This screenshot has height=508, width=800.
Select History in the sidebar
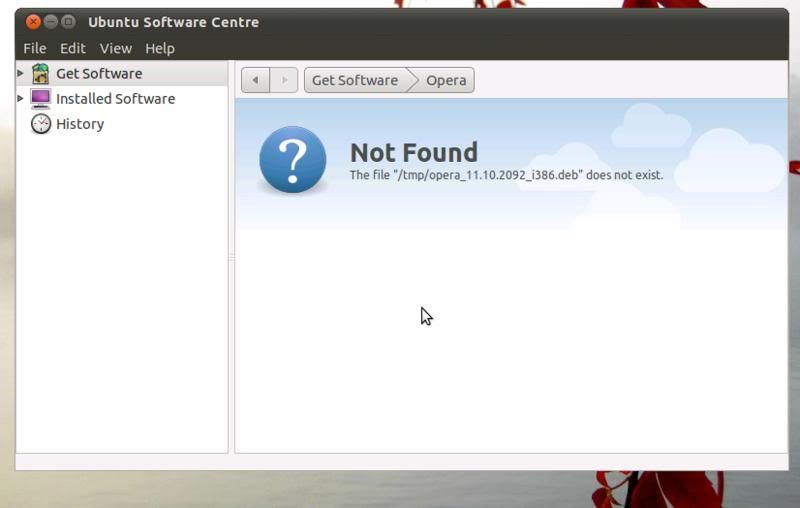tap(122, 124)
